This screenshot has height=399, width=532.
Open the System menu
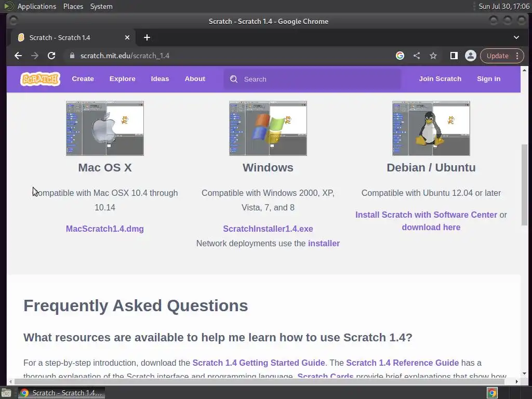pos(101,6)
